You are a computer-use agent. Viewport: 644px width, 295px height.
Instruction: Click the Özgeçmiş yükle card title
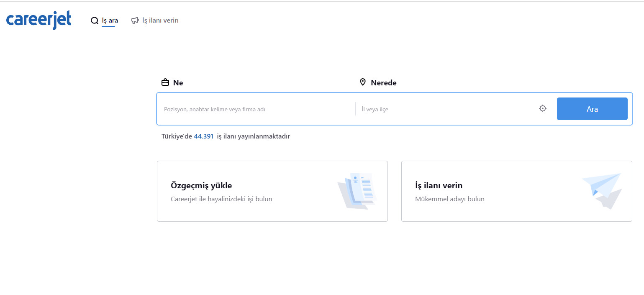click(x=201, y=185)
